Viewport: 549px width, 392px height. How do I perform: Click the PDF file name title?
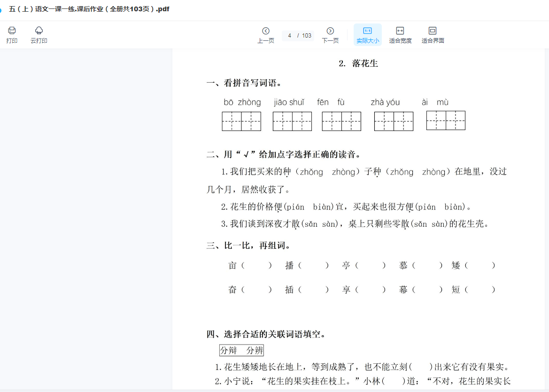(x=89, y=9)
